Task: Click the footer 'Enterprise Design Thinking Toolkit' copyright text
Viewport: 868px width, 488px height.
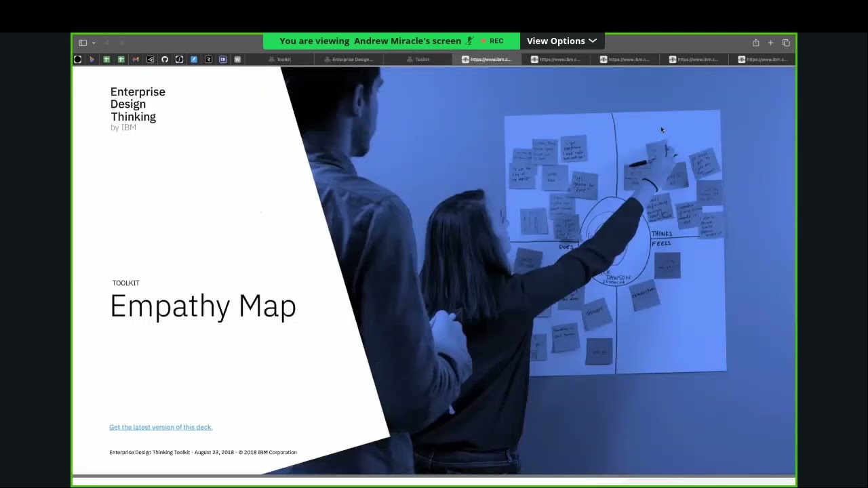Action: point(203,452)
